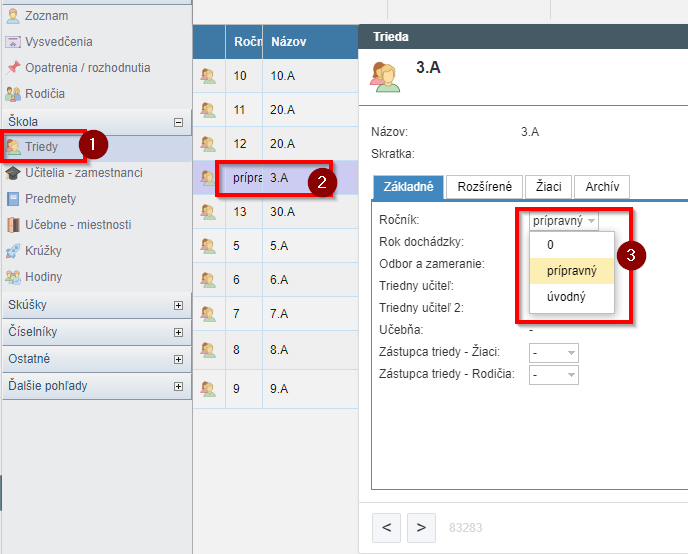The height and width of the screenshot is (554, 688).
Task: Go to previous class with < button
Action: tap(387, 526)
